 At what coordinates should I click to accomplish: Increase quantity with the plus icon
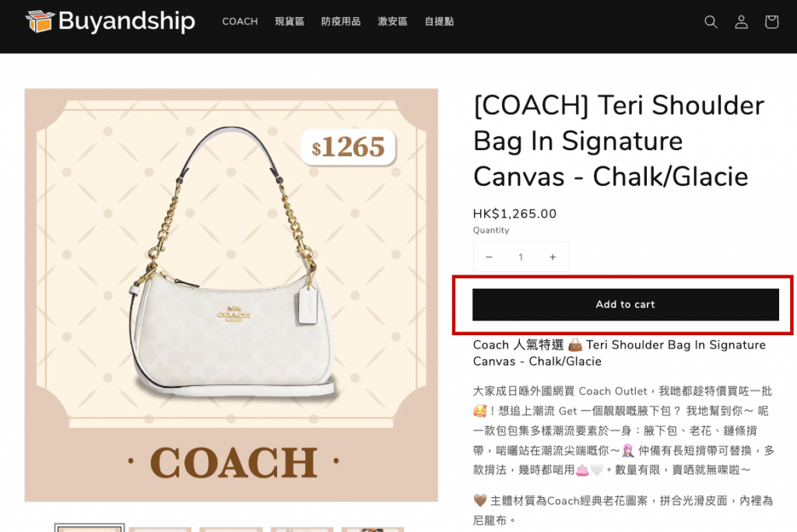click(x=553, y=257)
